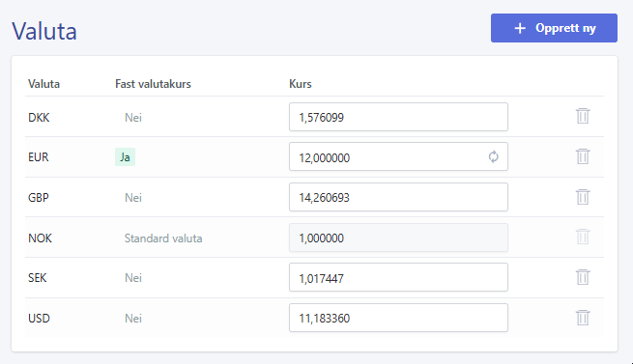Click the 'Standard valuta' label
Viewport: 633px width, 364px height.
(163, 238)
